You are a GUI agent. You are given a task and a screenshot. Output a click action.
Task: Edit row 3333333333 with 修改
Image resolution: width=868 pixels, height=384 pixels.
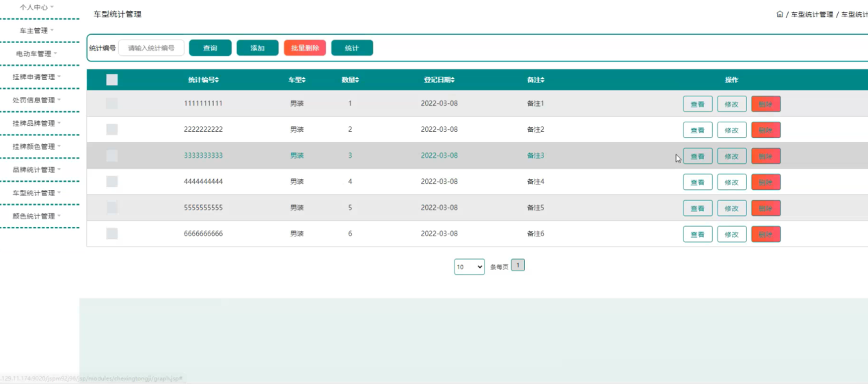click(732, 156)
